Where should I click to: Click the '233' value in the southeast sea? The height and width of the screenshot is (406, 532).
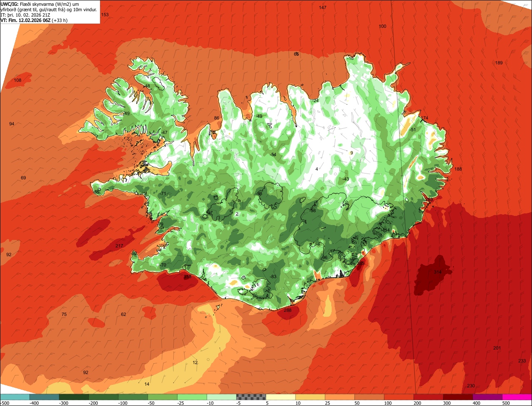[522, 361]
